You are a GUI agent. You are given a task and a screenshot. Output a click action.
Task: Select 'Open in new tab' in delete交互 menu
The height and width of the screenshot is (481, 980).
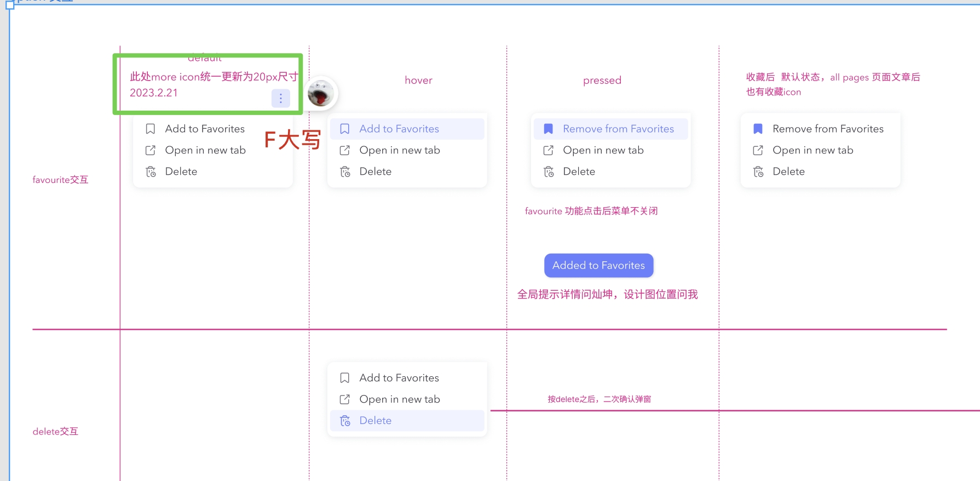(400, 399)
